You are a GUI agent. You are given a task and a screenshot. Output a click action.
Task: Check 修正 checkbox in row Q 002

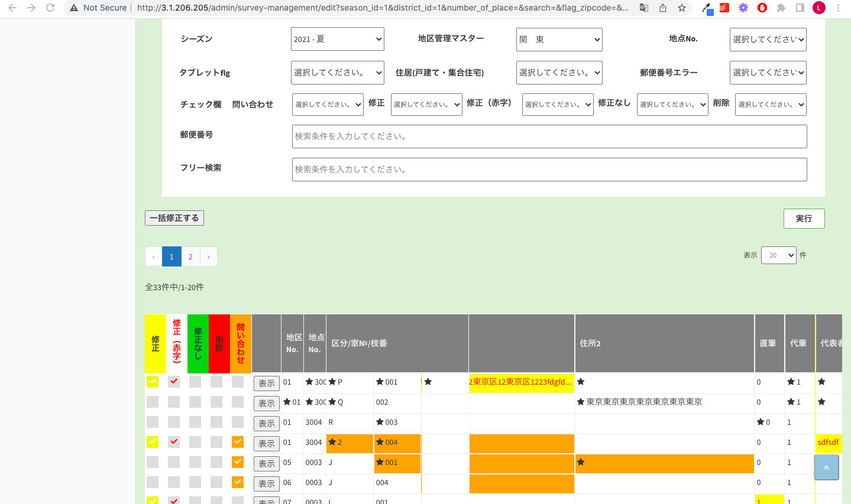tap(153, 402)
